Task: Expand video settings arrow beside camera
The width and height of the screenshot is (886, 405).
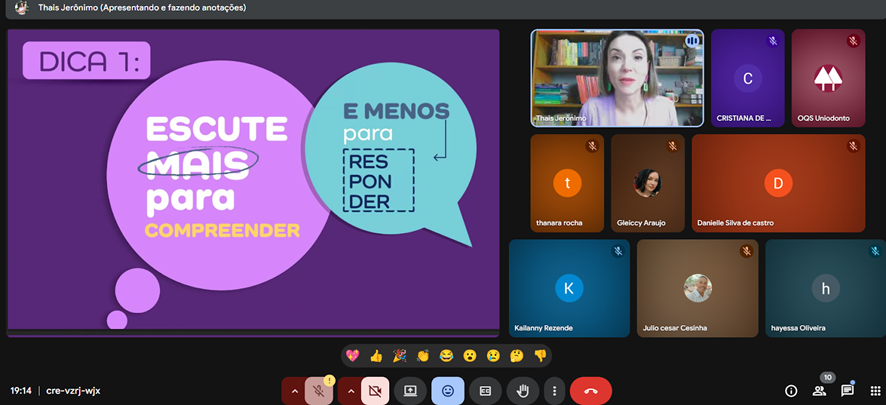Action: point(350,391)
